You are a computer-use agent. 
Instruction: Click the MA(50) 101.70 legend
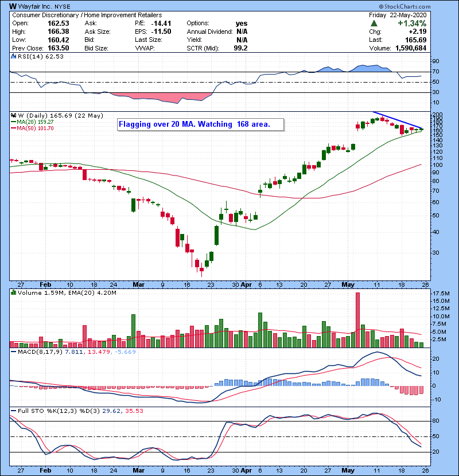tap(32, 128)
